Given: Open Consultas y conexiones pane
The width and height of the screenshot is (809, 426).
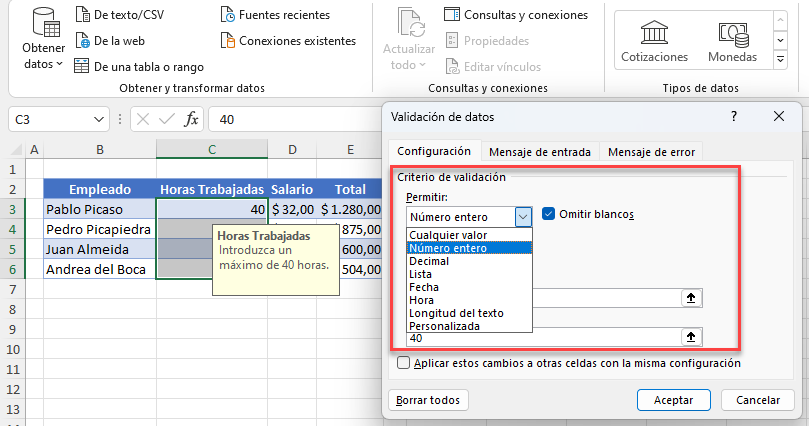Looking at the screenshot, I should (x=516, y=14).
